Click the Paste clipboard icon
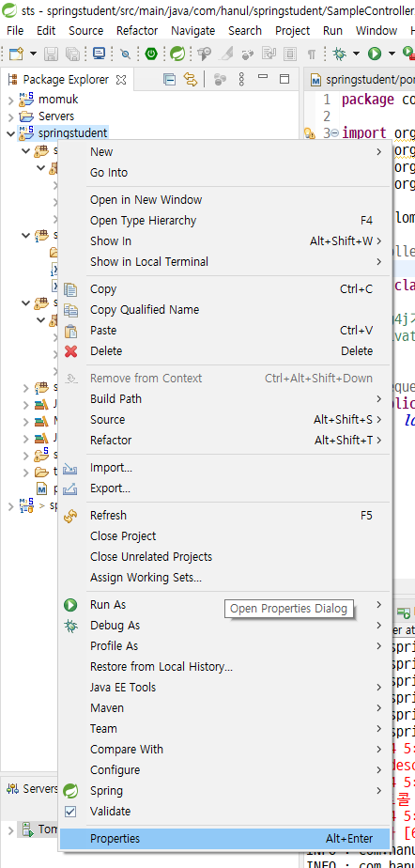 click(70, 331)
